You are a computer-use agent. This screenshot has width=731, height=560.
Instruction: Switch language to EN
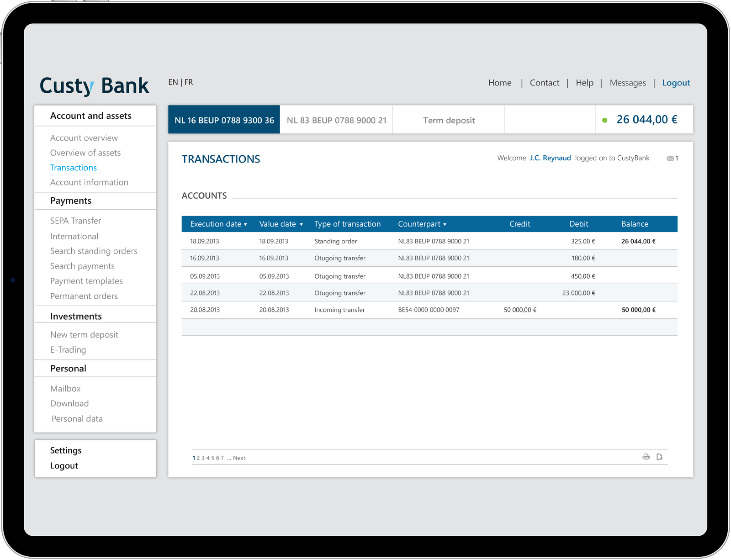coord(173,82)
